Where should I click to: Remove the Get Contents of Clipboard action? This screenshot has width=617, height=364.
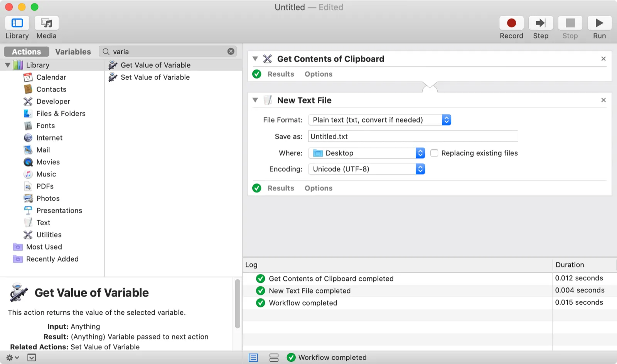point(604,59)
